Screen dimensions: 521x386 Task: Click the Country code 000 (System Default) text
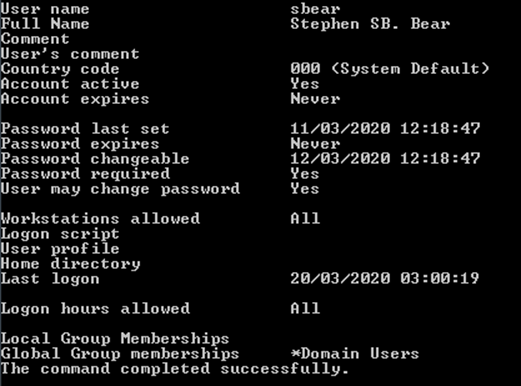pyautogui.click(x=390, y=69)
